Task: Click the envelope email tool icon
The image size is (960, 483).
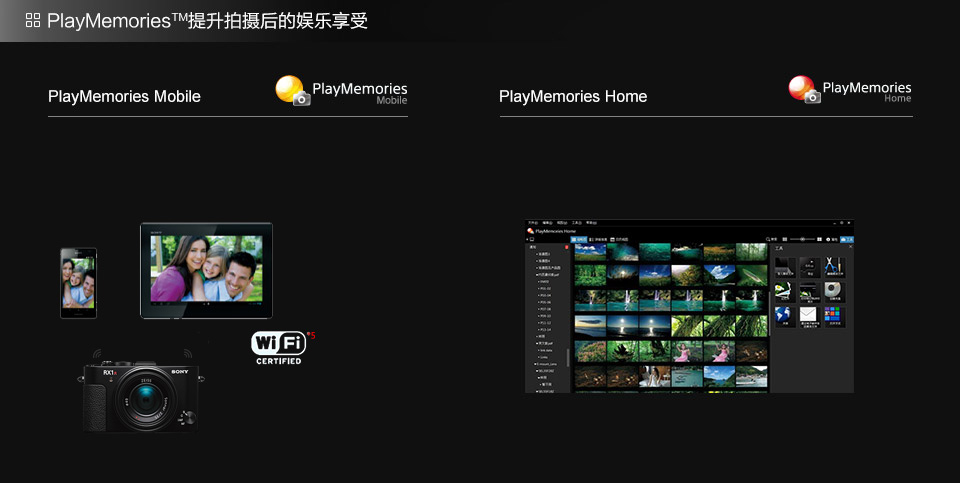Action: click(809, 316)
